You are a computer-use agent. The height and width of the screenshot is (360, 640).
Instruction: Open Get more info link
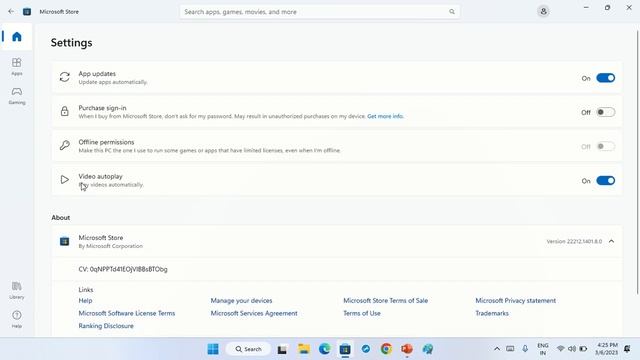pos(385,116)
